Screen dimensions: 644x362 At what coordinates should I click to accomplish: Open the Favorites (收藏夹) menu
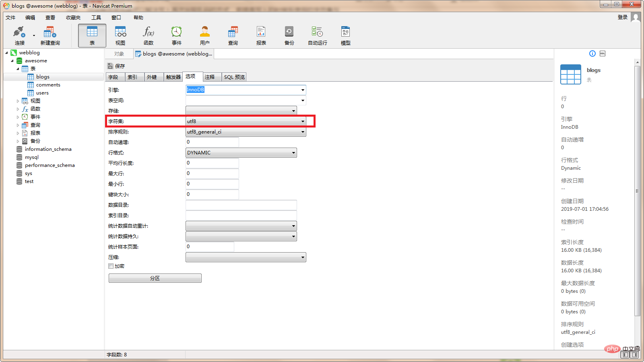point(73,18)
